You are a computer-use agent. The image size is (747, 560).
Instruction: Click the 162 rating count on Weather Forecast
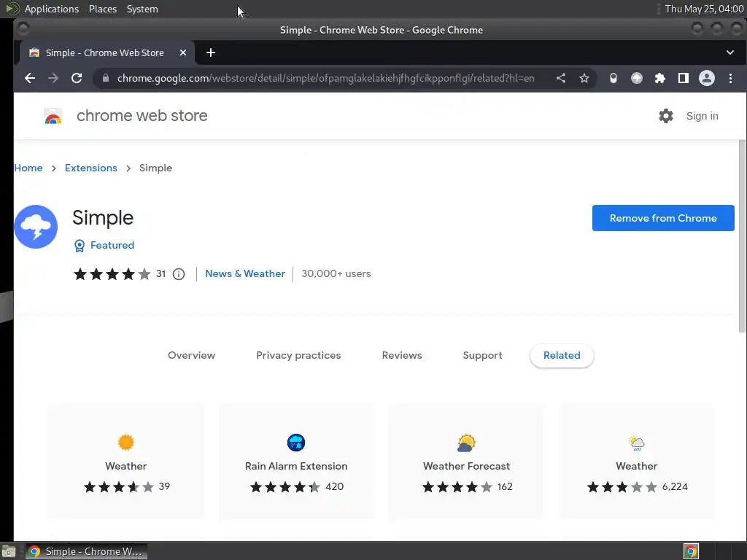pos(505,486)
